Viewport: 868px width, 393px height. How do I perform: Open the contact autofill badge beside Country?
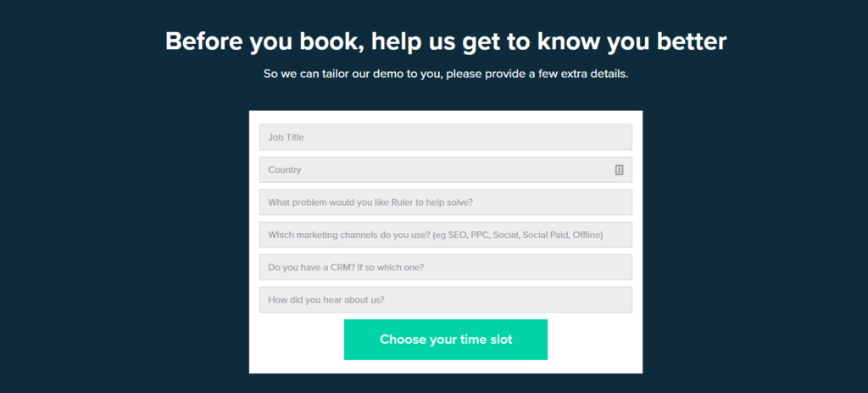(x=619, y=169)
